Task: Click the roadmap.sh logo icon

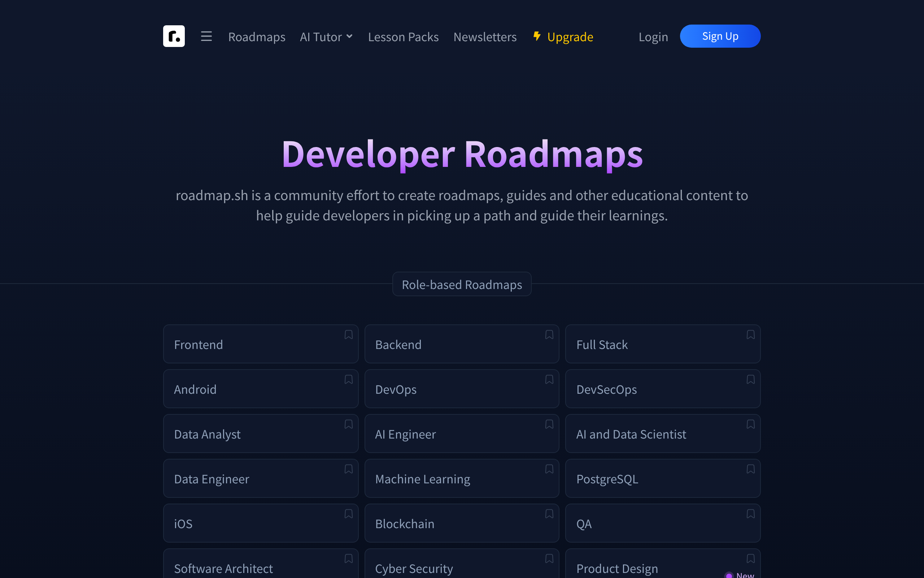Action: pos(174,36)
